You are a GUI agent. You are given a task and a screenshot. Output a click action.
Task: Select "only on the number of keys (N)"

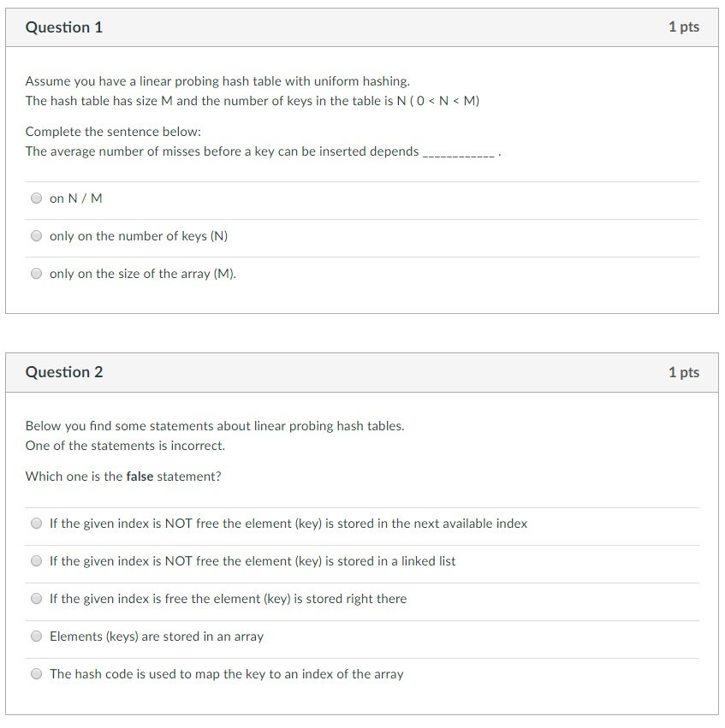140,236
